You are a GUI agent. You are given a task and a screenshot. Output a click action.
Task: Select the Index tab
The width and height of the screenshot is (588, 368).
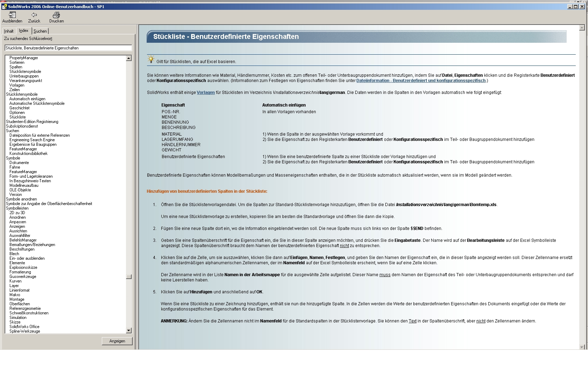[x=24, y=31]
